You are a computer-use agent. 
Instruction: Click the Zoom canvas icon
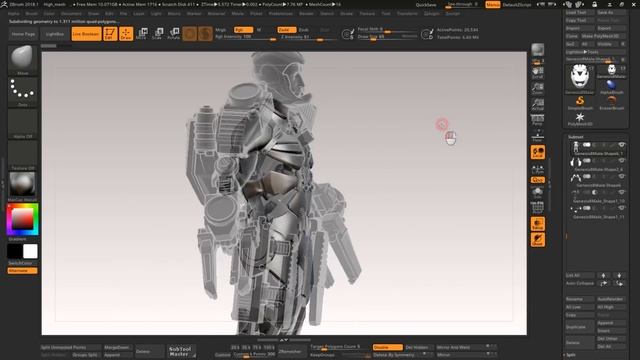click(538, 89)
